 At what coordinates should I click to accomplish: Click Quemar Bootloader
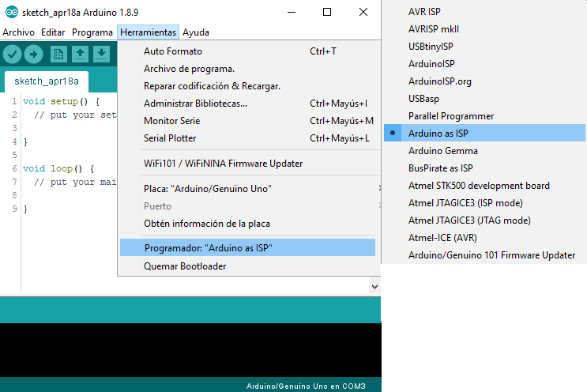(185, 266)
